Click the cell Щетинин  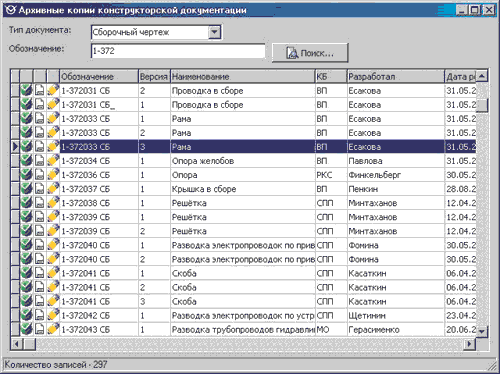pyautogui.click(x=396, y=315)
